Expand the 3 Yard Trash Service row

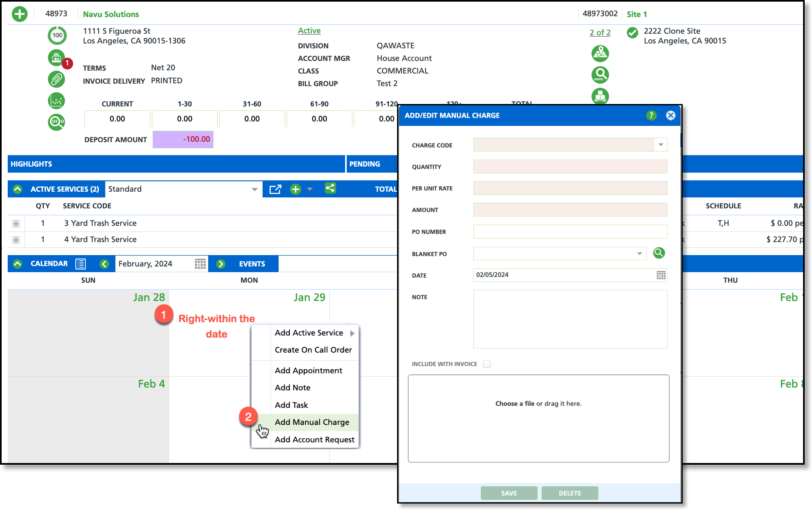click(16, 223)
